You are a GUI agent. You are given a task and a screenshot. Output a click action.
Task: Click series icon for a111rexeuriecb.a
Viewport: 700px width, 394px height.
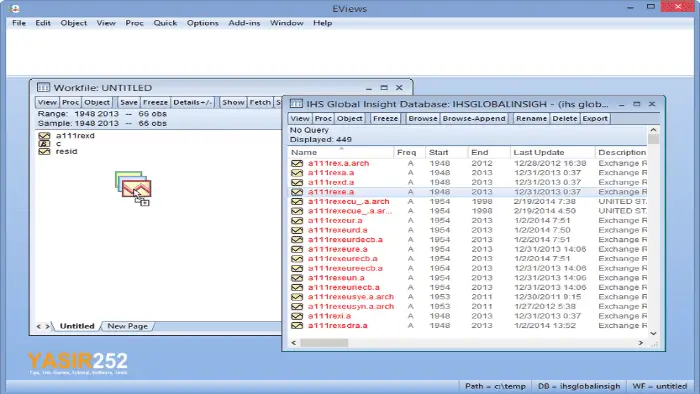297,287
